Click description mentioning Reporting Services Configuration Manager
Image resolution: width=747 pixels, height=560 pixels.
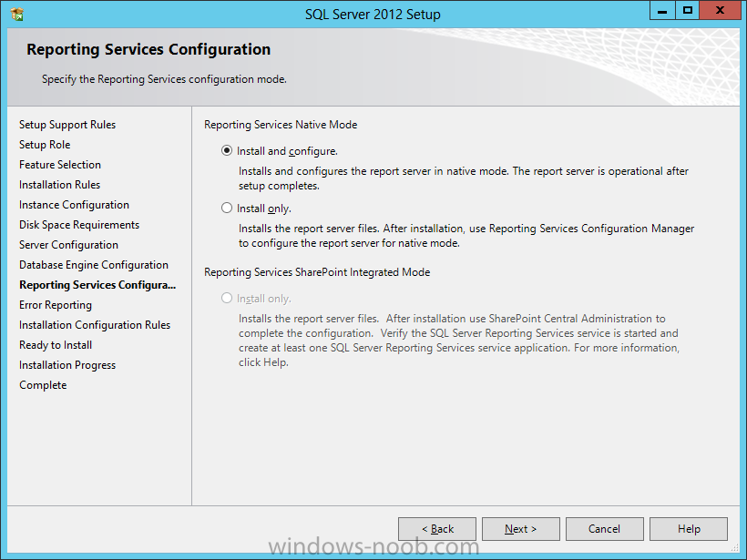466,236
